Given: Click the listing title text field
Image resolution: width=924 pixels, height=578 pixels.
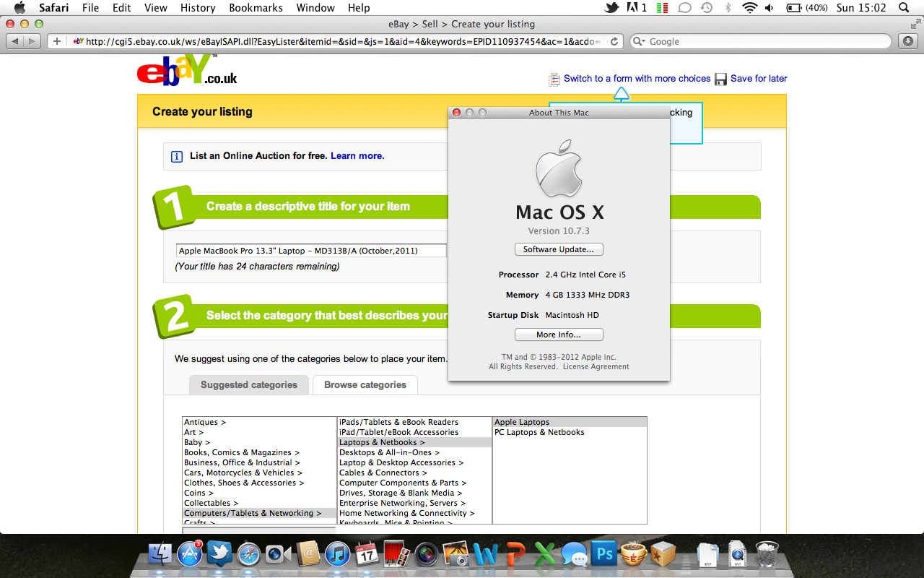Looking at the screenshot, I should 312,251.
